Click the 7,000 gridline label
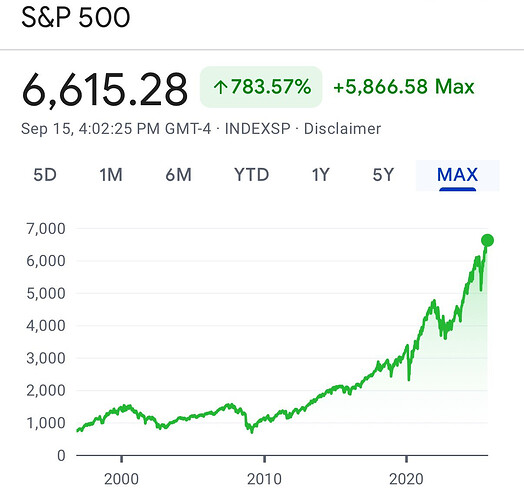Image resolution: width=524 pixels, height=500 pixels. (x=46, y=229)
